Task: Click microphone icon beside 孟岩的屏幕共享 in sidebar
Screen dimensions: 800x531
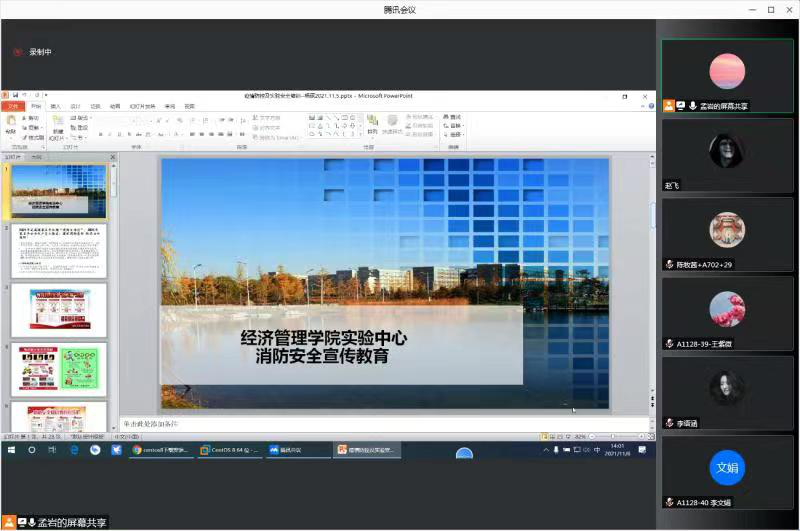Action: (692, 105)
